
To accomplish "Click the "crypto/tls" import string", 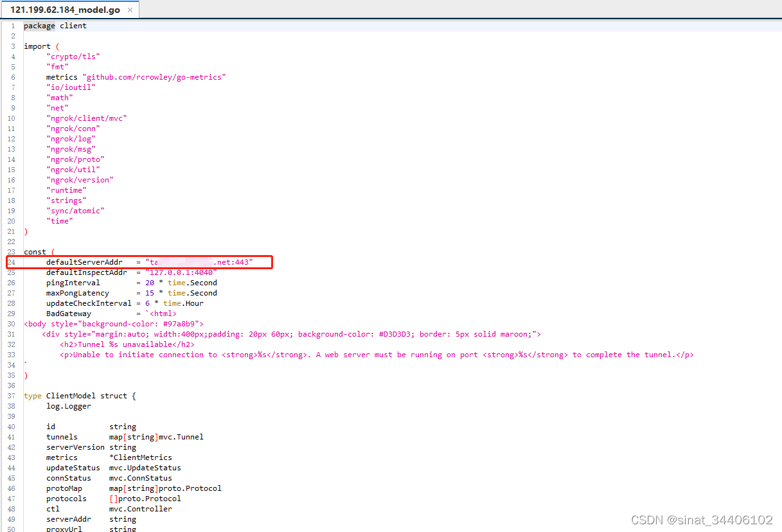I will pos(73,57).
